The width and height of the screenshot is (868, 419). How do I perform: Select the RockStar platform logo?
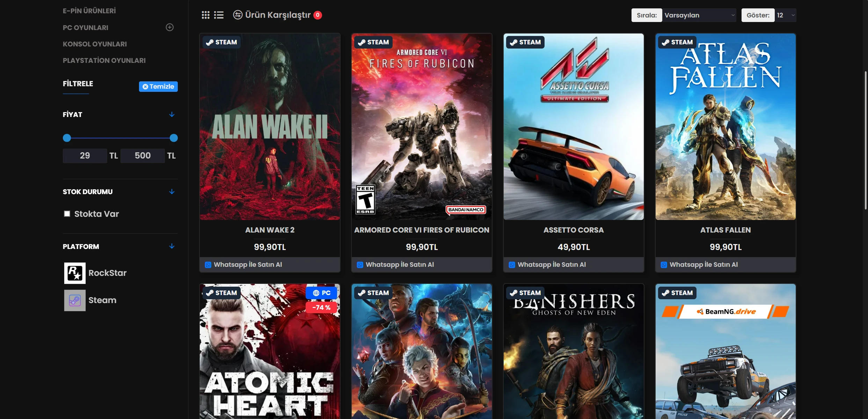click(75, 273)
